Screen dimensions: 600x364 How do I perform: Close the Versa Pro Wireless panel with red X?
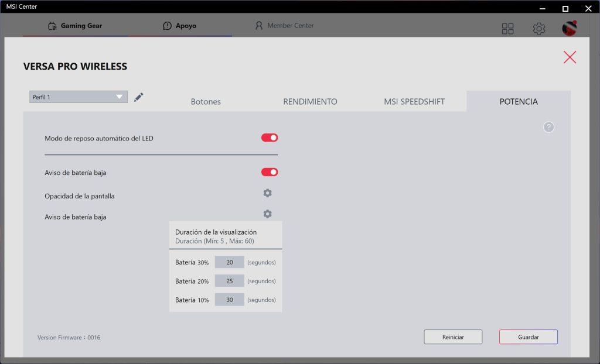click(570, 57)
